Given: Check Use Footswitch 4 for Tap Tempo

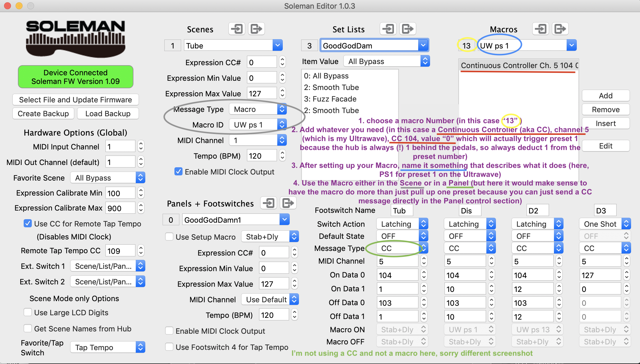Looking at the screenshot, I should [169, 347].
